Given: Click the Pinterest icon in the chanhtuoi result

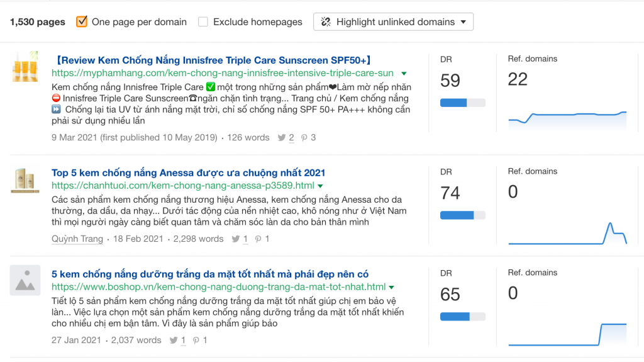Looking at the screenshot, I should [258, 239].
